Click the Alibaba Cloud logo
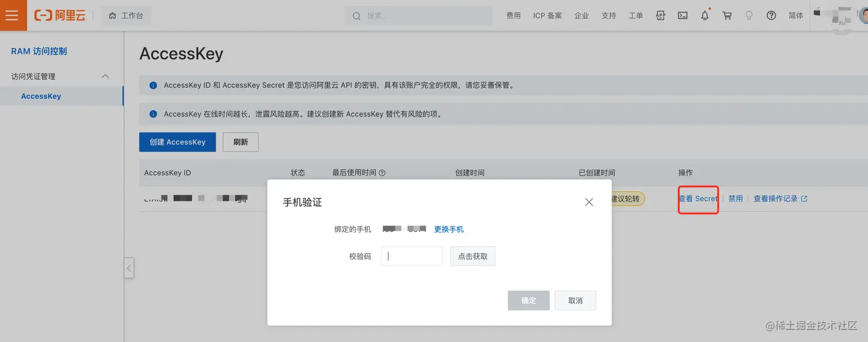This screenshot has width=868, height=342. click(60, 15)
